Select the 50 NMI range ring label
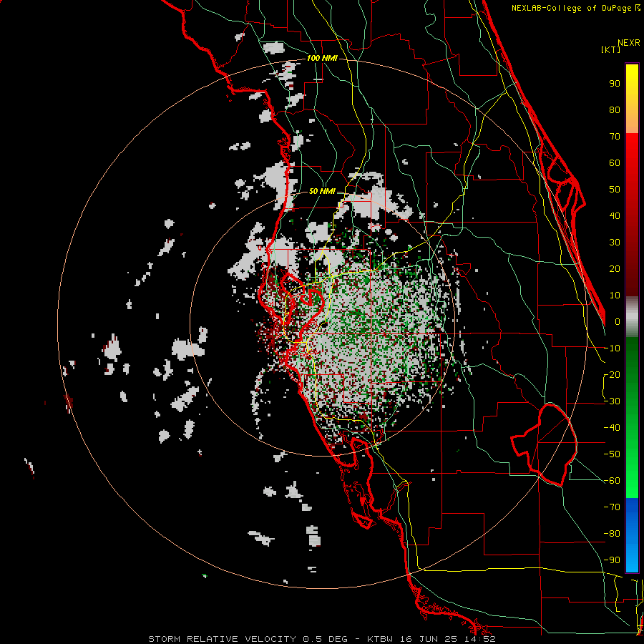This screenshot has width=644, height=644. point(322,191)
